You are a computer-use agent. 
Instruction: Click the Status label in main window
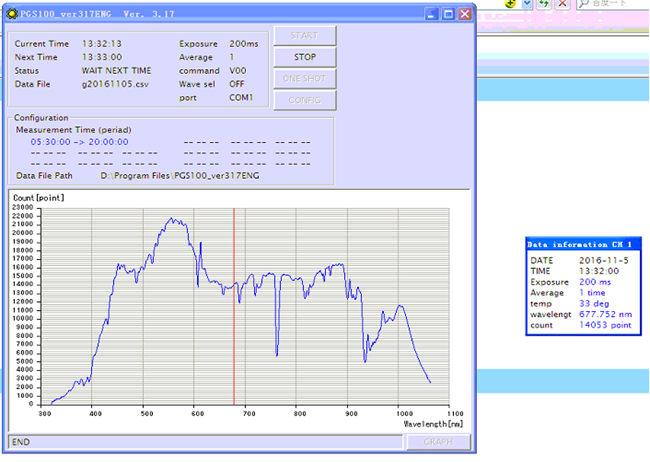coord(27,71)
